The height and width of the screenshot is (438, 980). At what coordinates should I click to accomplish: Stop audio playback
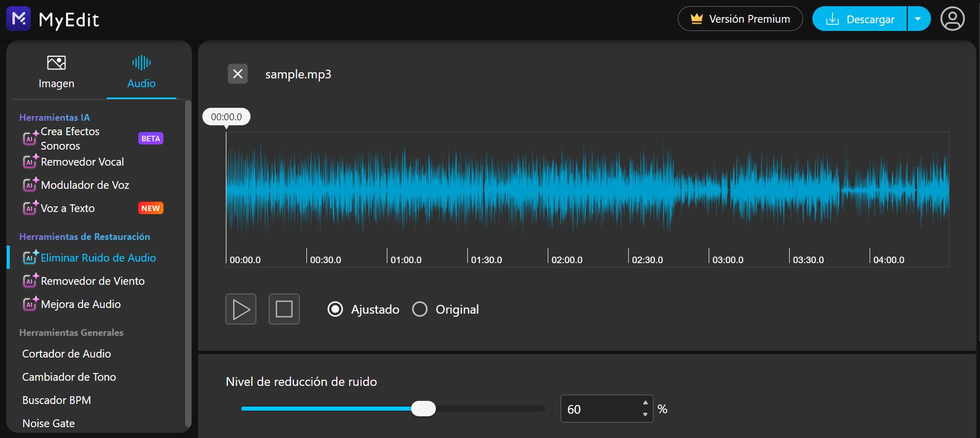[284, 309]
